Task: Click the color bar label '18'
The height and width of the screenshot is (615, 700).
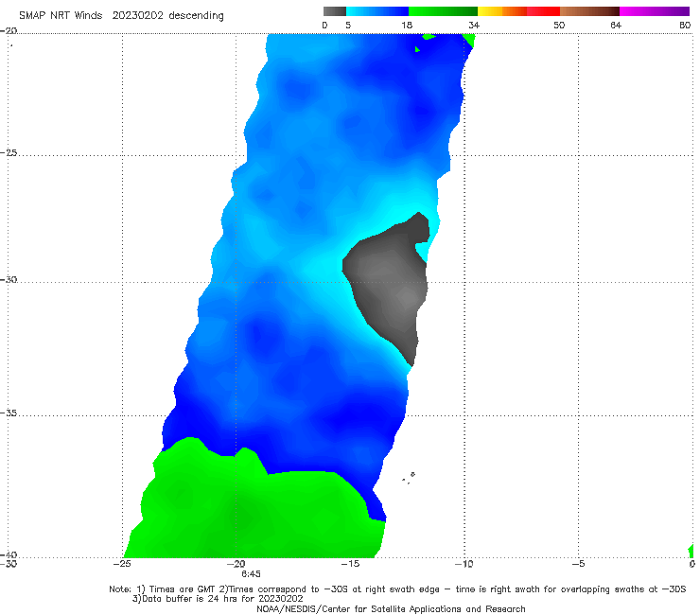Action: pyautogui.click(x=407, y=25)
